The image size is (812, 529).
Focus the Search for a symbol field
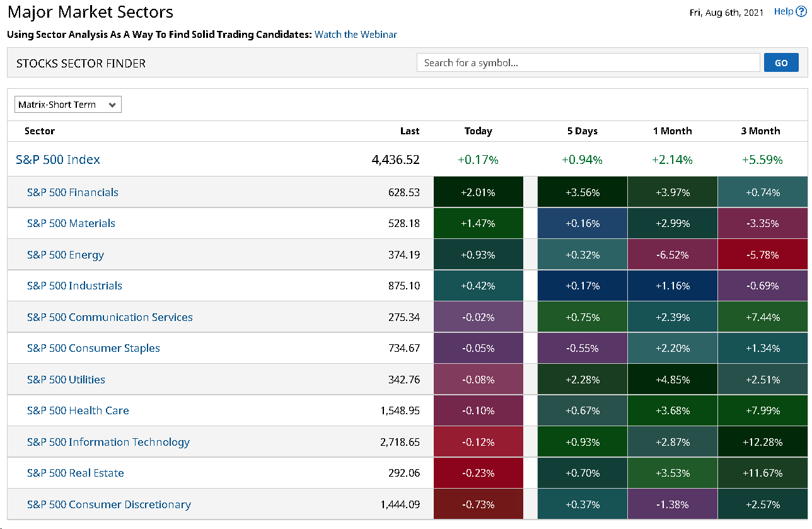[588, 62]
